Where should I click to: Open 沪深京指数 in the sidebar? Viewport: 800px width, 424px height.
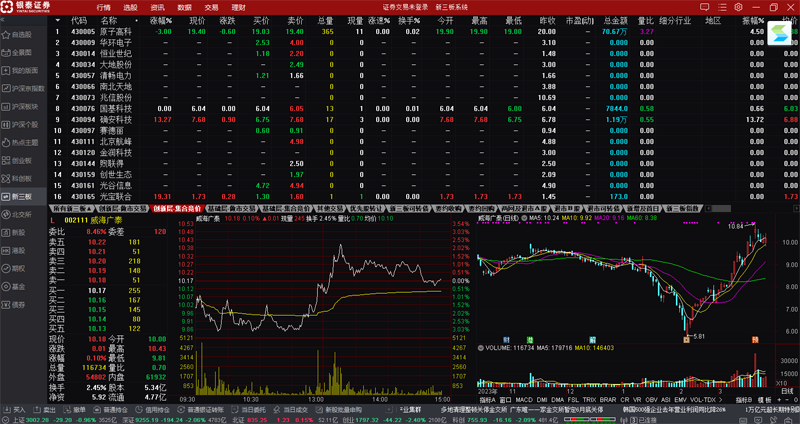click(x=22, y=88)
